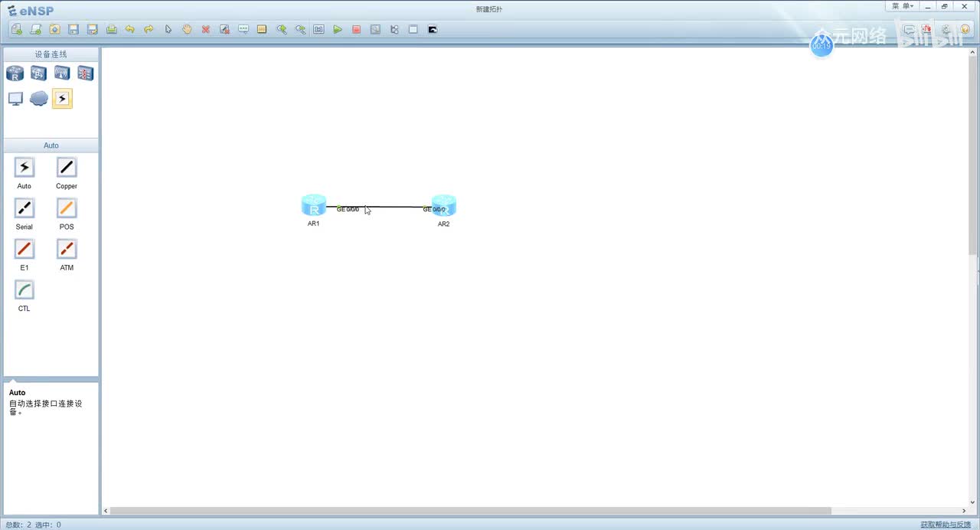
Task: Click the 设备连线 panel header
Action: pyautogui.click(x=51, y=54)
